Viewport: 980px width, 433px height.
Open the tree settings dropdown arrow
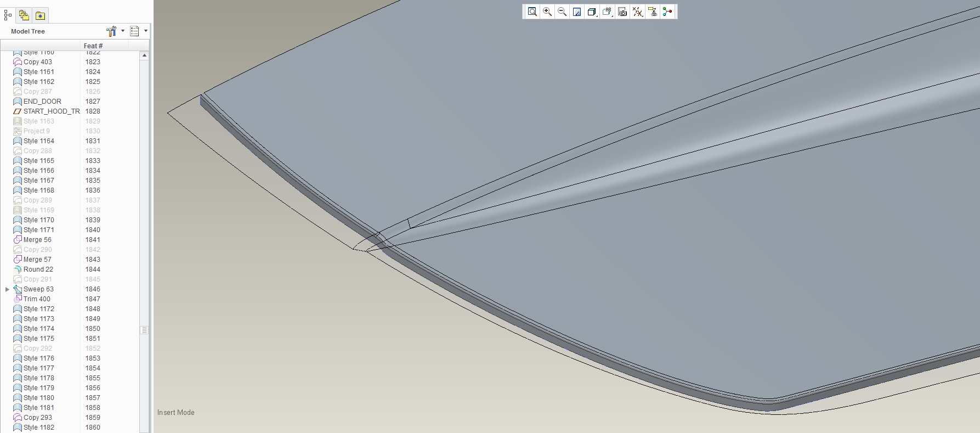point(123,31)
